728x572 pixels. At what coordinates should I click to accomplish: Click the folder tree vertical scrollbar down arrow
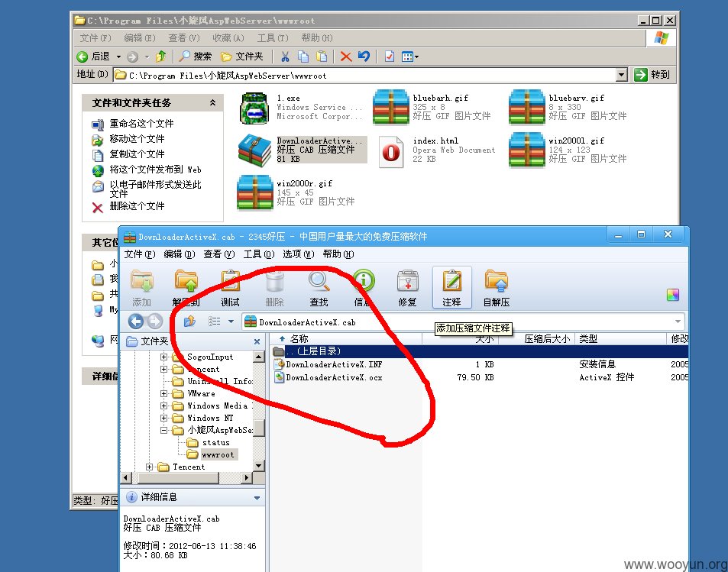tap(259, 466)
